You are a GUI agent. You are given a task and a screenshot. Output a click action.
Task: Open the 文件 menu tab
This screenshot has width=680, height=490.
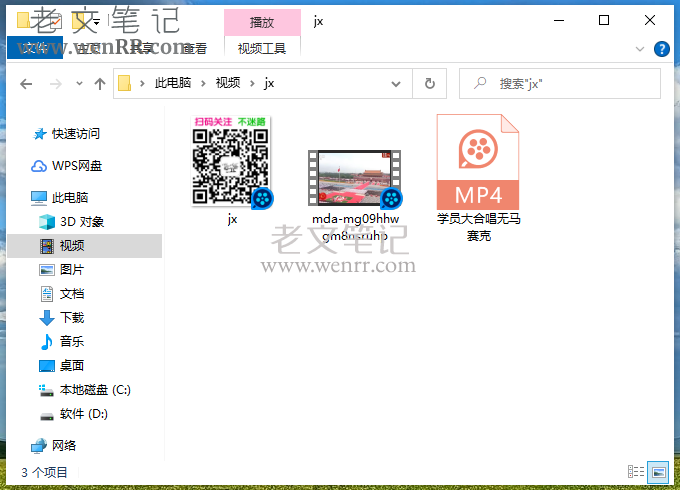coord(35,48)
